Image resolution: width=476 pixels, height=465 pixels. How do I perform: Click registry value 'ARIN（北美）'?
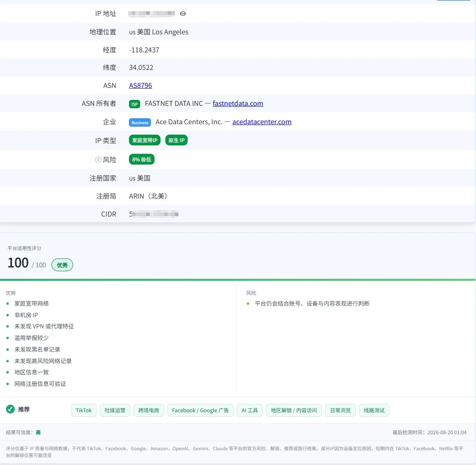click(x=148, y=196)
